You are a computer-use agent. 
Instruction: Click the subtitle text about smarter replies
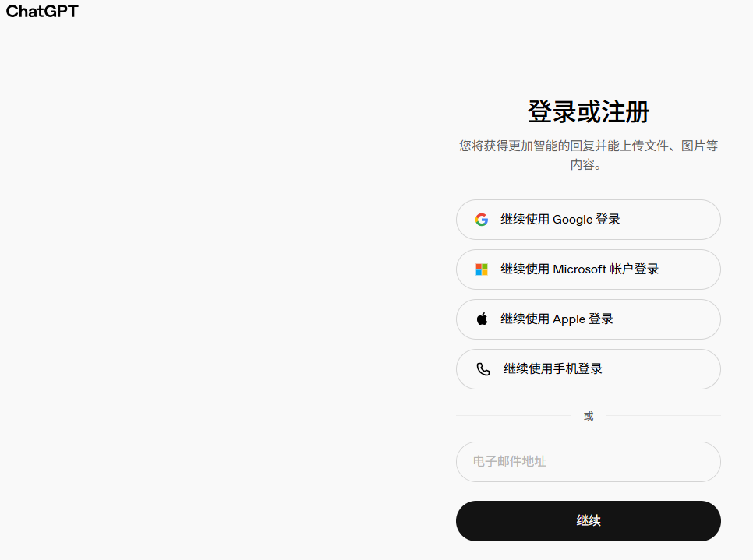pos(588,146)
